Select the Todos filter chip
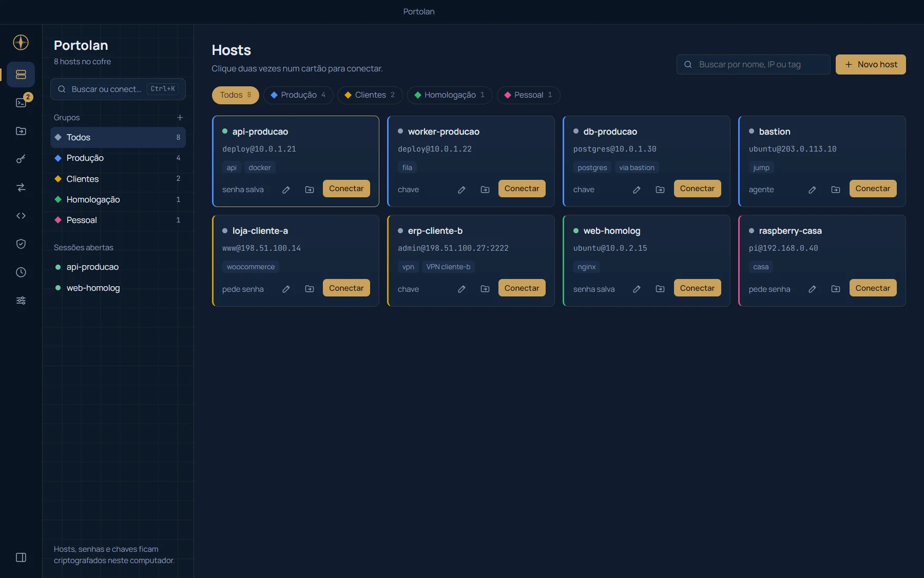Viewport: 924px width, 578px height. pyautogui.click(x=236, y=95)
